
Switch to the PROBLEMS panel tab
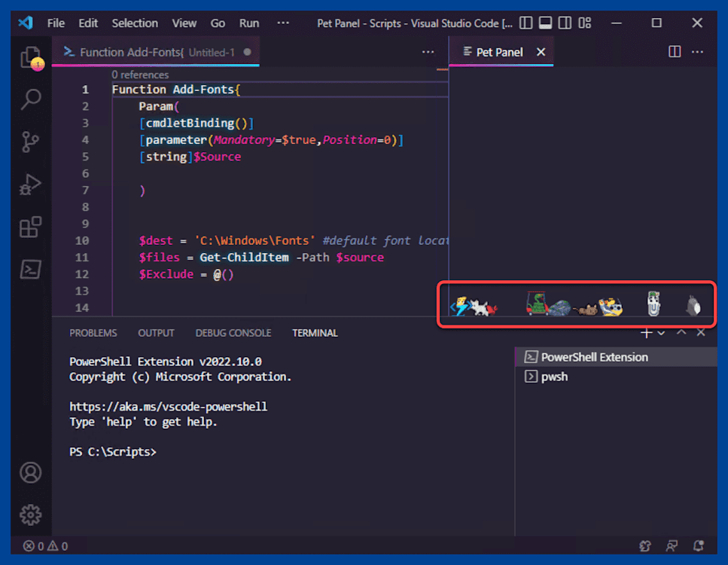(93, 333)
